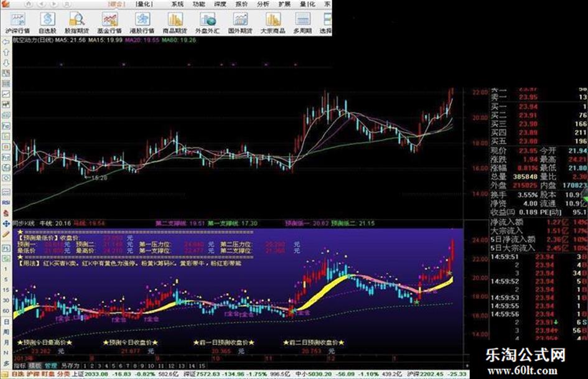Screen dimensions: 588x379
Task: Click the 自选股 watchlist icon
Action: (x=48, y=22)
